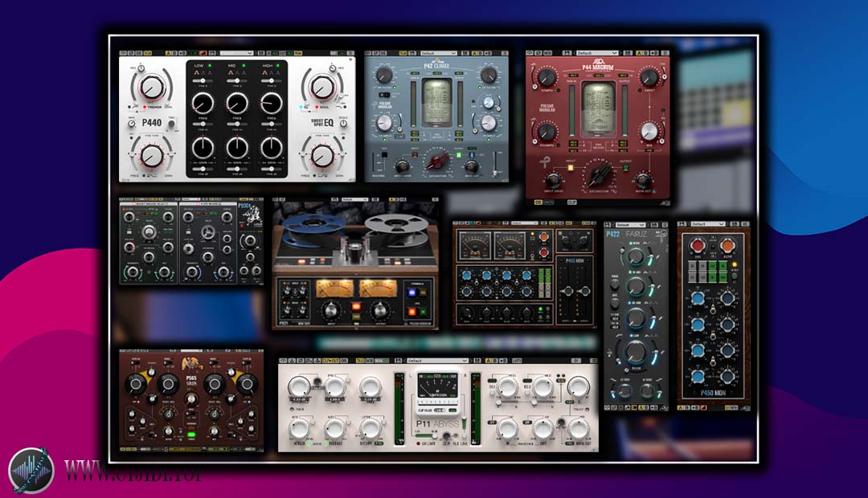Click the compression meter display in P11 Abyss
The image size is (868, 498).
[437, 385]
